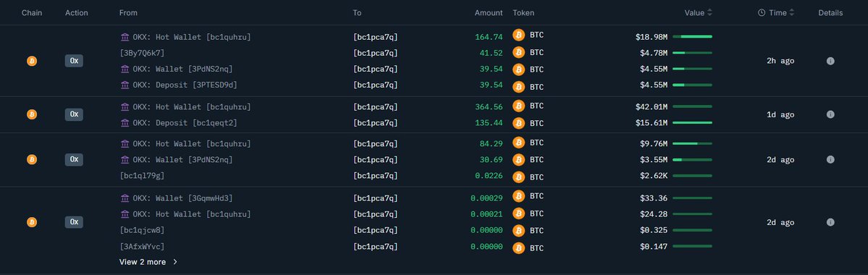Sort the table by Value column arrows
Screen dimensions: 868x275
click(709, 13)
